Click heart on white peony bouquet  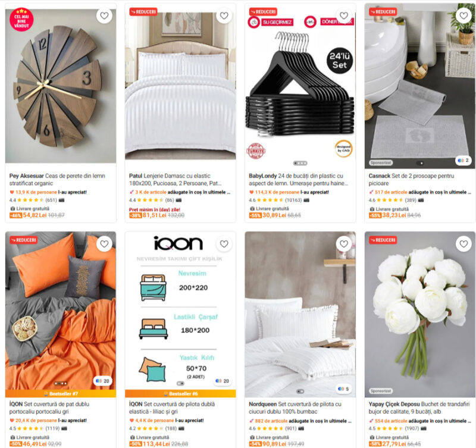coord(464,244)
